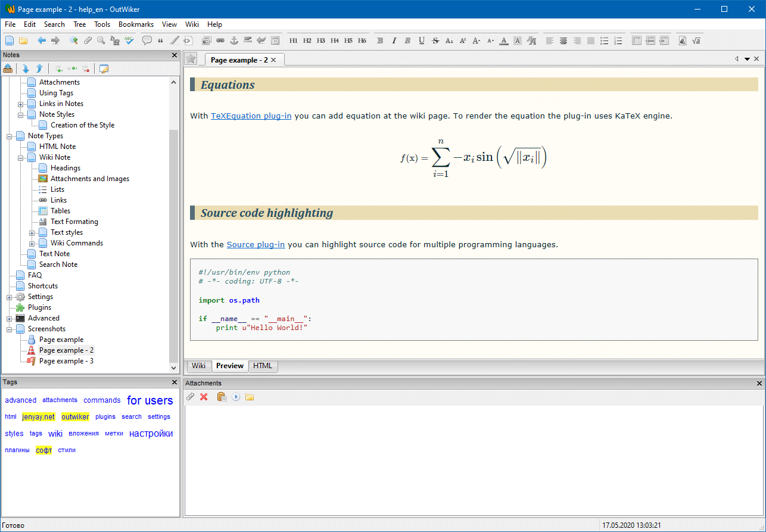Select the 'for users' tag

click(150, 400)
